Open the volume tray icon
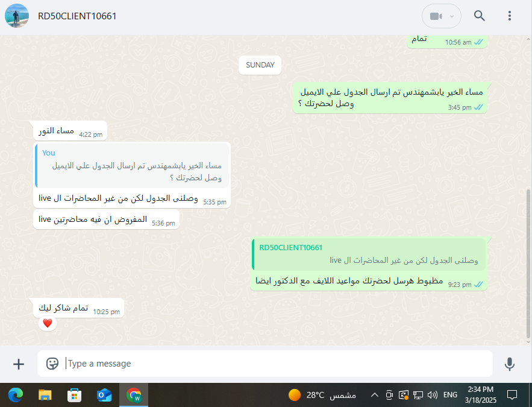Image resolution: width=532 pixels, height=407 pixels. (432, 395)
